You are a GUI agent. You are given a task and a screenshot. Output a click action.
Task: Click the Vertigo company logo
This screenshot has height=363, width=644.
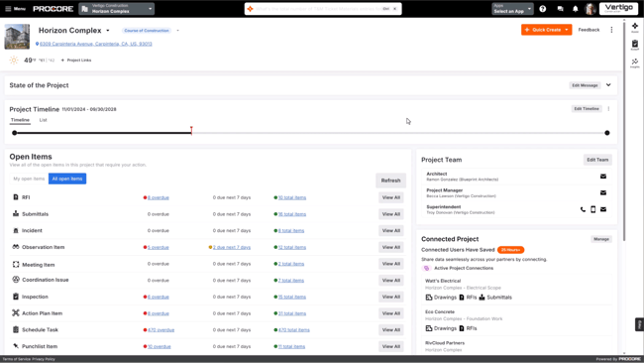(618, 9)
